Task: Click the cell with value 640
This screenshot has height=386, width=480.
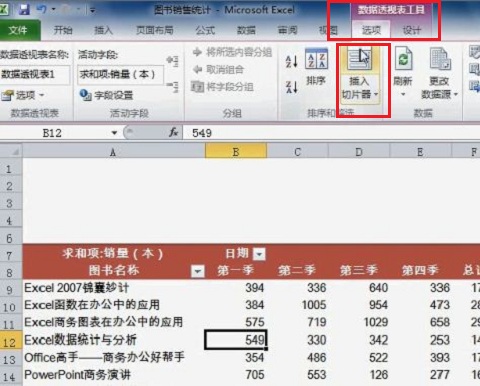Action: pyautogui.click(x=359, y=288)
